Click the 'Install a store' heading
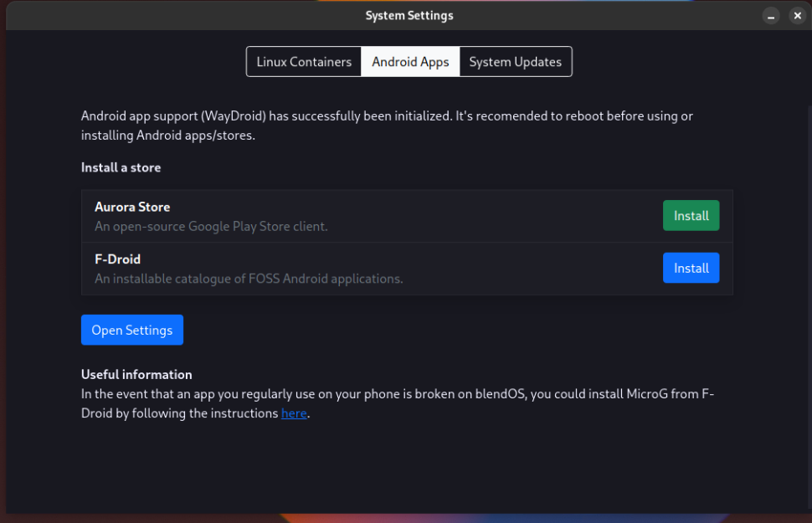Screen dimensions: 812x523 tap(121, 167)
